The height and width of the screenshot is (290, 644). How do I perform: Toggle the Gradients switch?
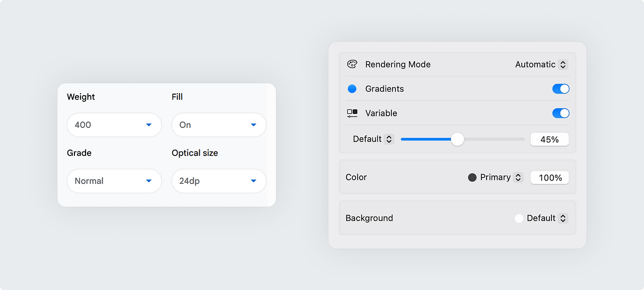pos(560,89)
